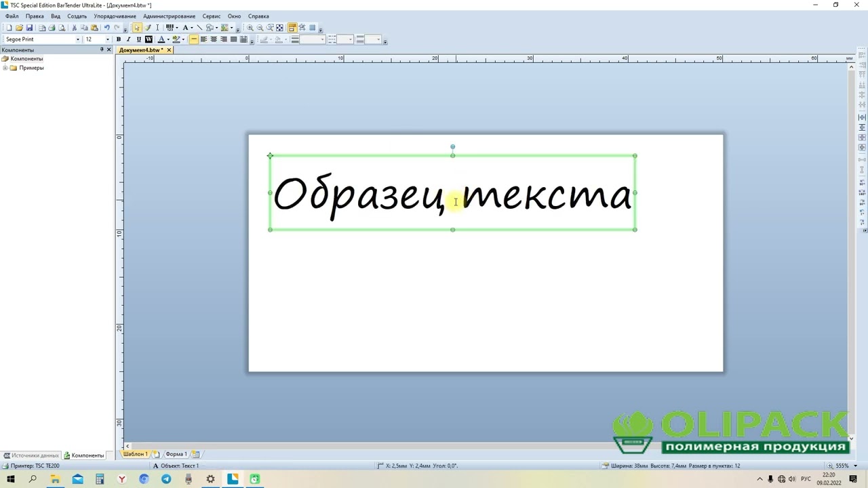The image size is (868, 488).
Task: Open the Администрирование menu
Action: [169, 16]
